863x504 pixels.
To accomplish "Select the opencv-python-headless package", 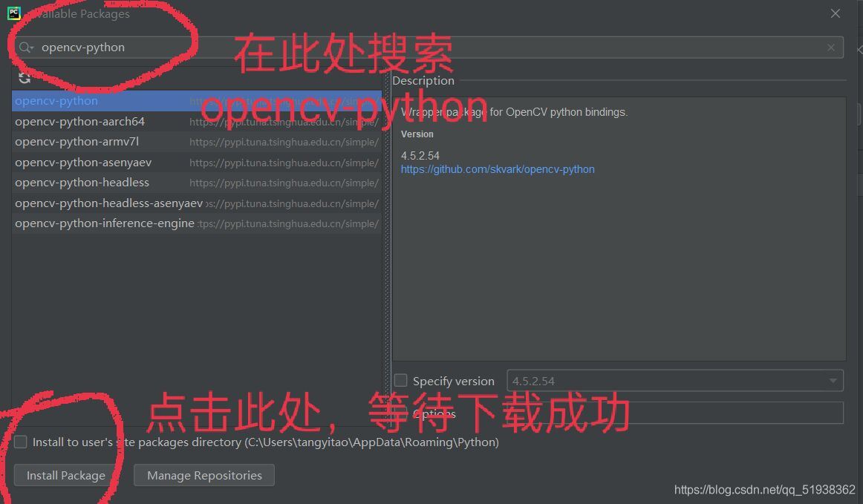I will pyautogui.click(x=82, y=183).
